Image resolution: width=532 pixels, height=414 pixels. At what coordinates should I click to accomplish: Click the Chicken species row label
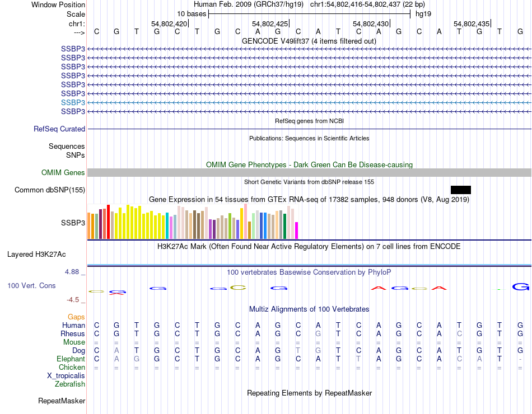[x=72, y=367]
